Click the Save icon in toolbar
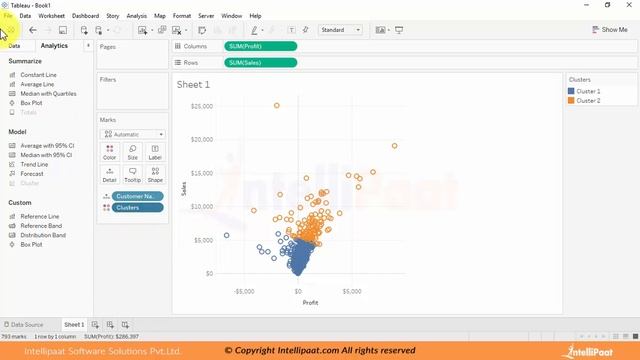The width and height of the screenshot is (640, 360). [63, 30]
